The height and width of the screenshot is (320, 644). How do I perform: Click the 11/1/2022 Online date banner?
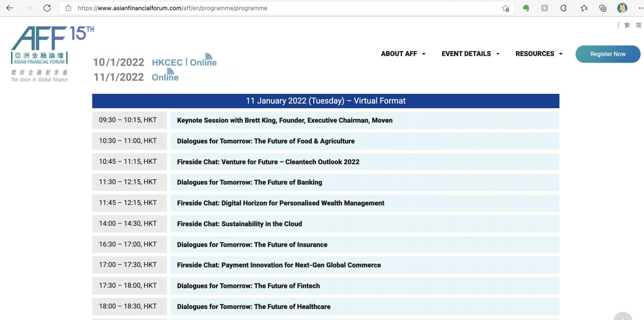[136, 76]
